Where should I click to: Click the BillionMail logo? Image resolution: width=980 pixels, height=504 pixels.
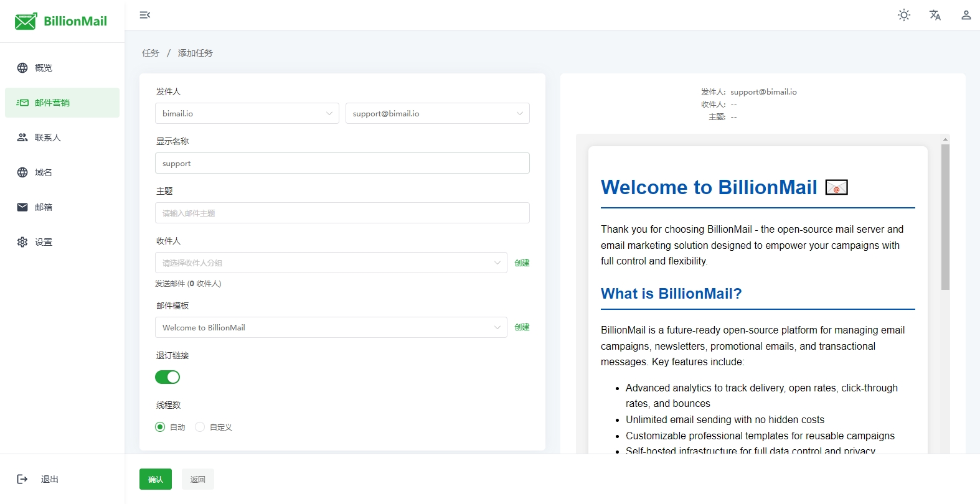tap(60, 21)
